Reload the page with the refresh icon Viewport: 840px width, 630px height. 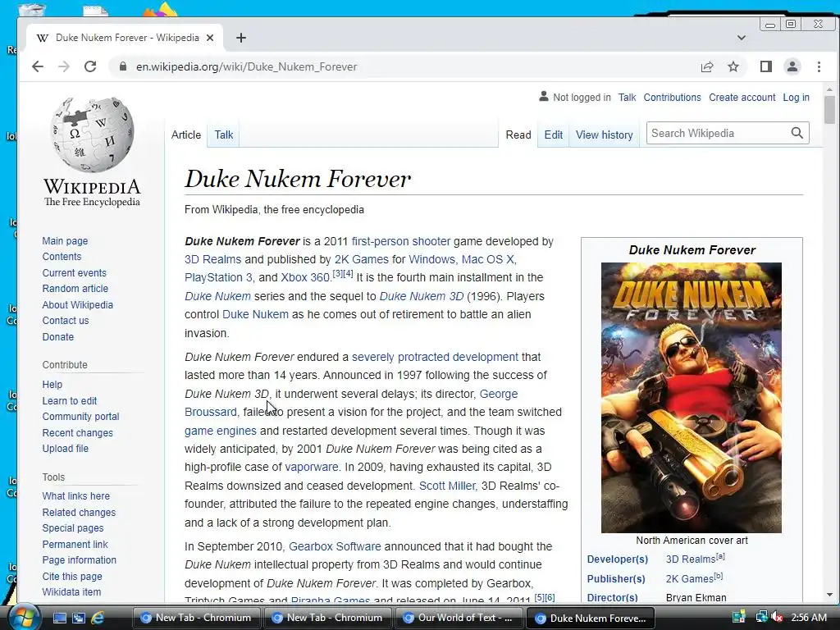[90, 66]
